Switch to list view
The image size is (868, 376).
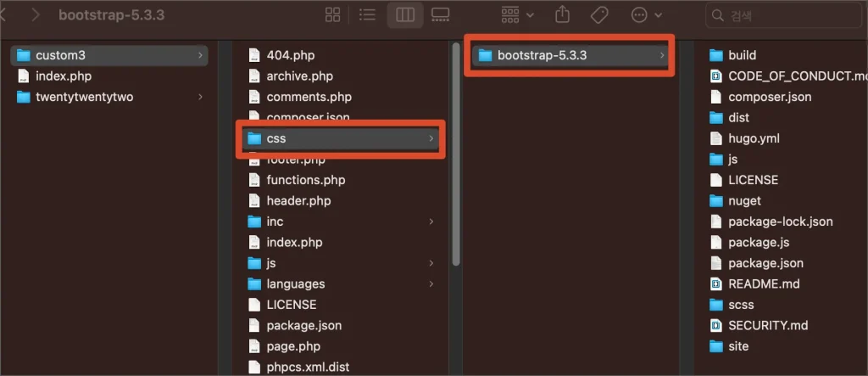pos(368,15)
